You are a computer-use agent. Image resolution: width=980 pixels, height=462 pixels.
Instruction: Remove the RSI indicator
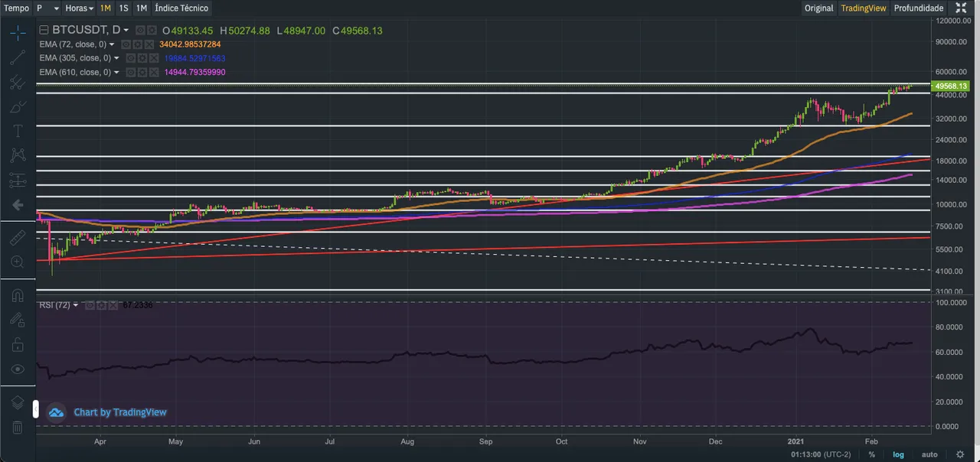tap(113, 305)
